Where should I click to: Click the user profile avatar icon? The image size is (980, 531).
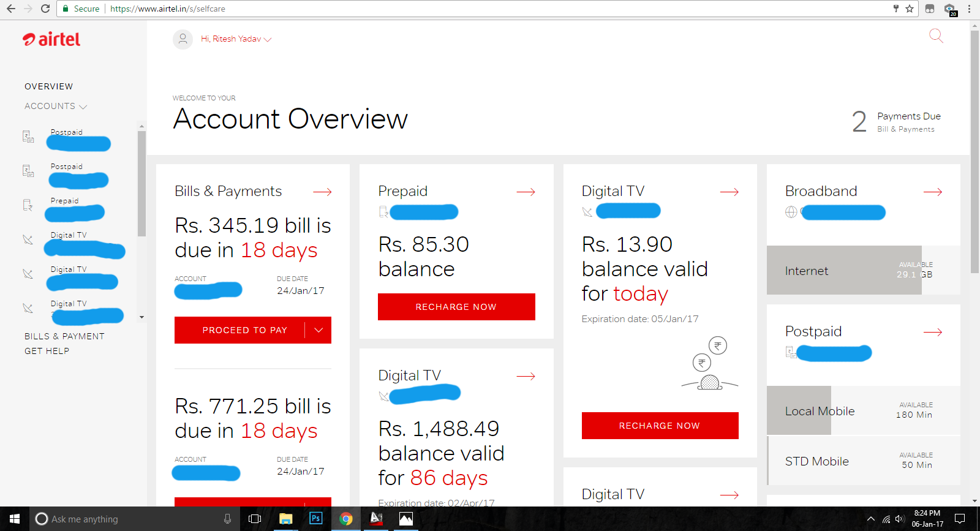[x=183, y=39]
